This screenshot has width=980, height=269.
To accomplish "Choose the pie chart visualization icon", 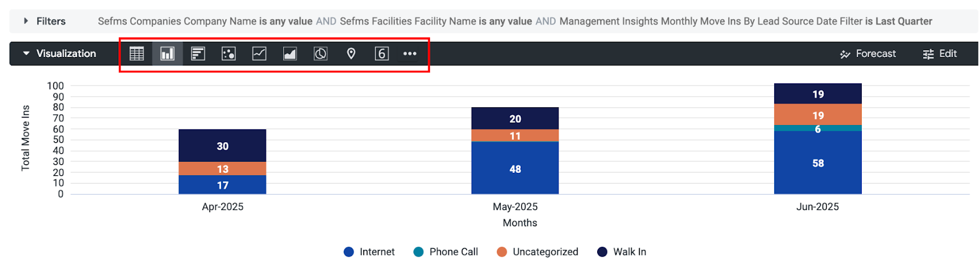I will pyautogui.click(x=320, y=54).
